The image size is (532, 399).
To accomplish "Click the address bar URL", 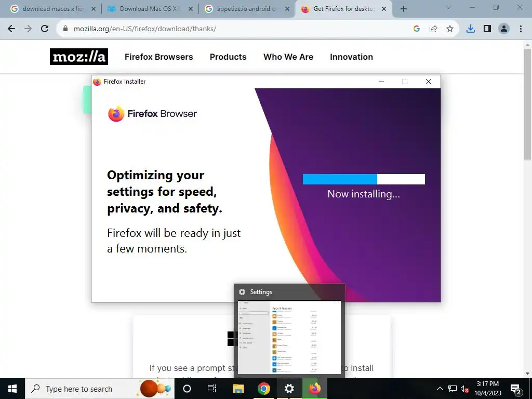I will (145, 29).
